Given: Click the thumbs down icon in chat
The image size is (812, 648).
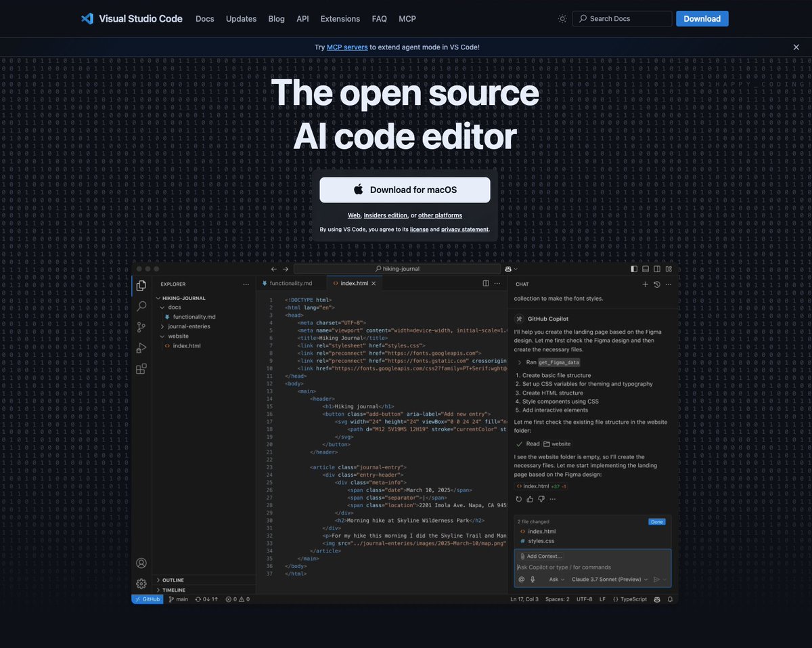Looking at the screenshot, I should (541, 499).
